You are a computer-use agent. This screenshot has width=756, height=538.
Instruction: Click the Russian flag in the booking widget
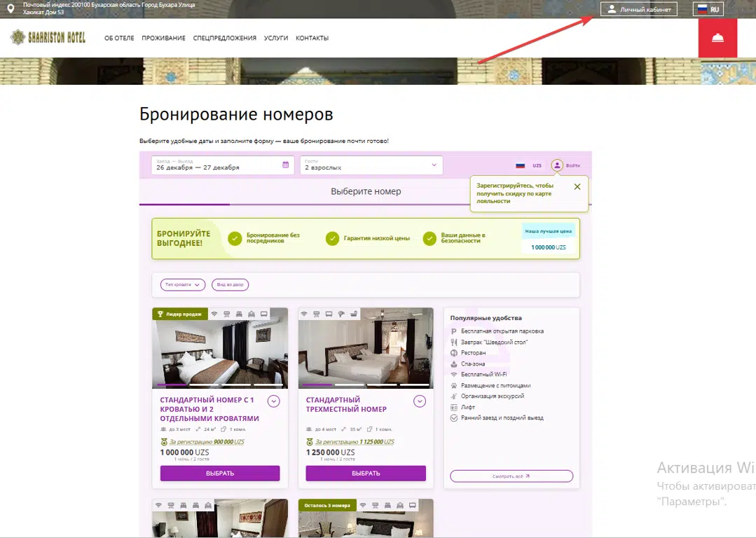[521, 166]
